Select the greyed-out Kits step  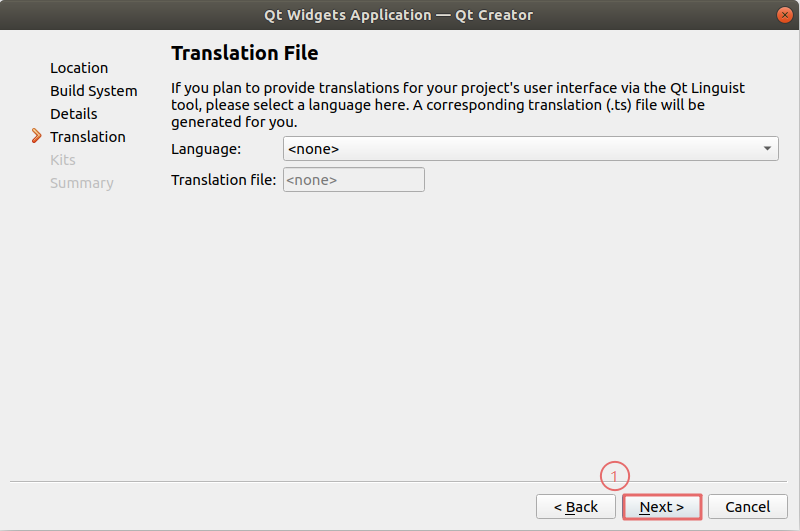63,160
